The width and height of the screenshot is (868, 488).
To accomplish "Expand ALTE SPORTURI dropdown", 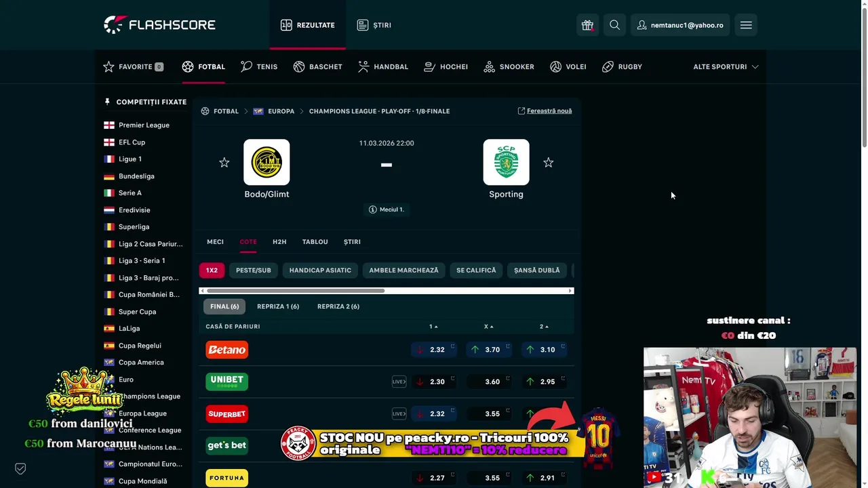I will (x=726, y=66).
